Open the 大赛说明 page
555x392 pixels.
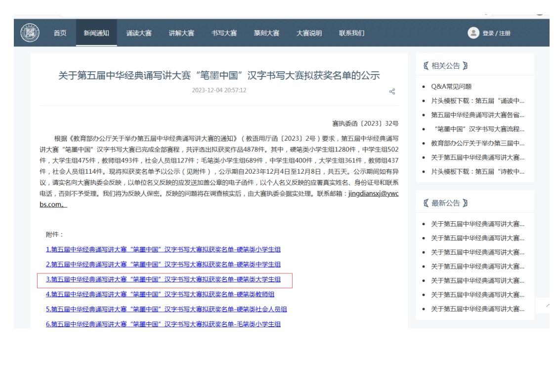[309, 33]
